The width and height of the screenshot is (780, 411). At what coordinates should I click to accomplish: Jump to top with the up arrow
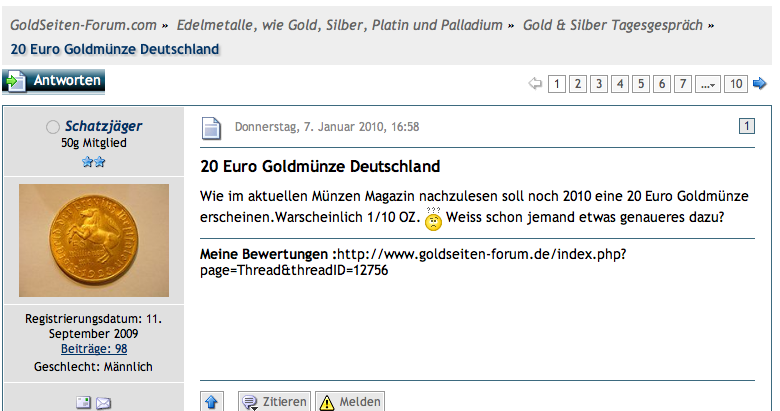[211, 402]
